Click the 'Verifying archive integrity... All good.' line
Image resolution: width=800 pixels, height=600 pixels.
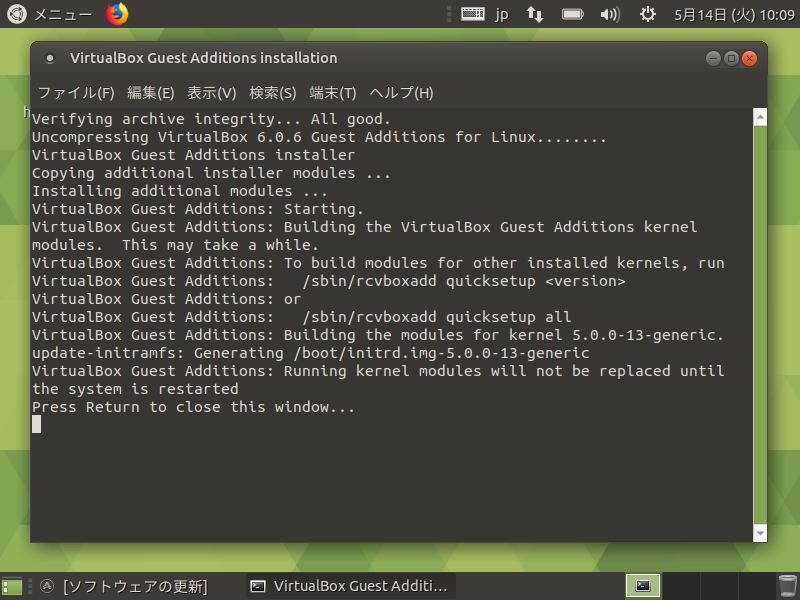coord(211,119)
